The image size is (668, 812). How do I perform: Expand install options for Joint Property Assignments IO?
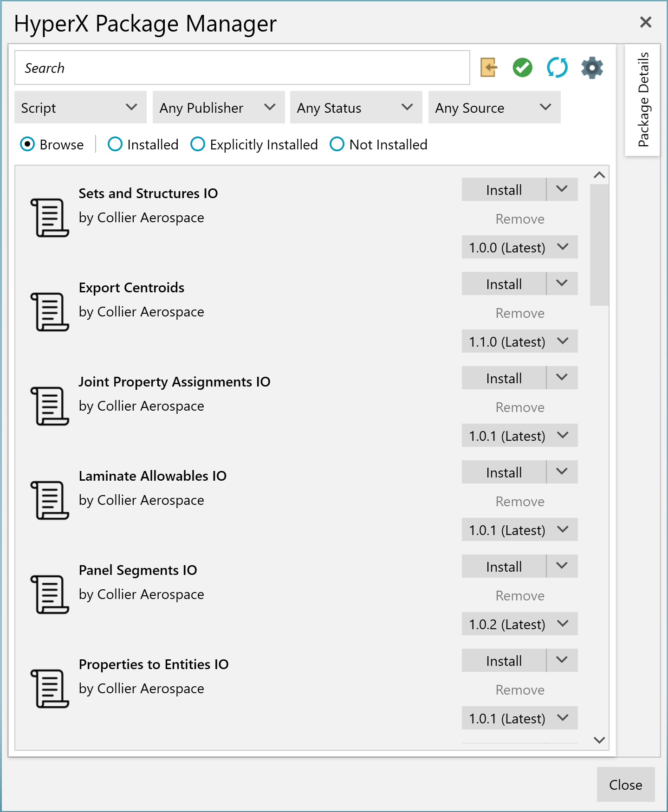tap(562, 378)
